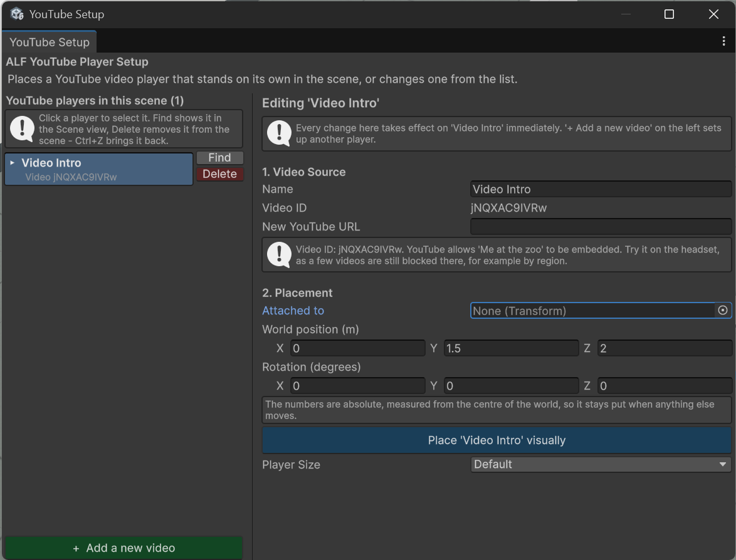Click the 'ALF YouTube Player Setup' title
The image size is (736, 560).
[x=77, y=61]
